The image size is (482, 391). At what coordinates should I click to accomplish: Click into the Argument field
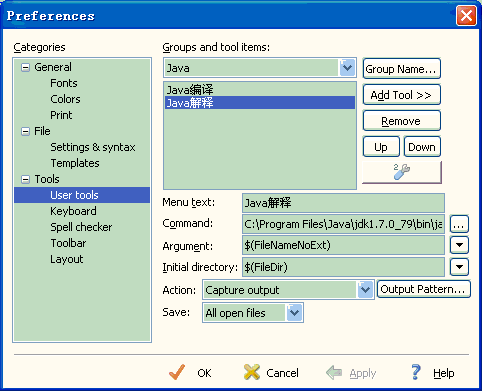click(x=343, y=245)
